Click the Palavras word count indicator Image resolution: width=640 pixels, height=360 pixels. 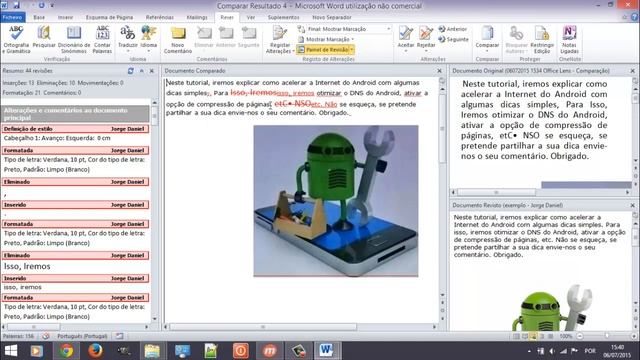[18, 336]
